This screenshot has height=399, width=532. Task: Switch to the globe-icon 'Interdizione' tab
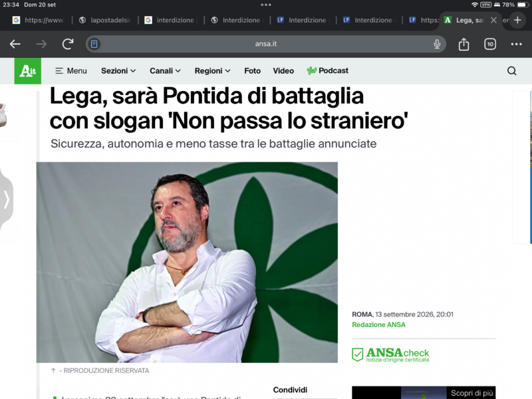(x=237, y=21)
